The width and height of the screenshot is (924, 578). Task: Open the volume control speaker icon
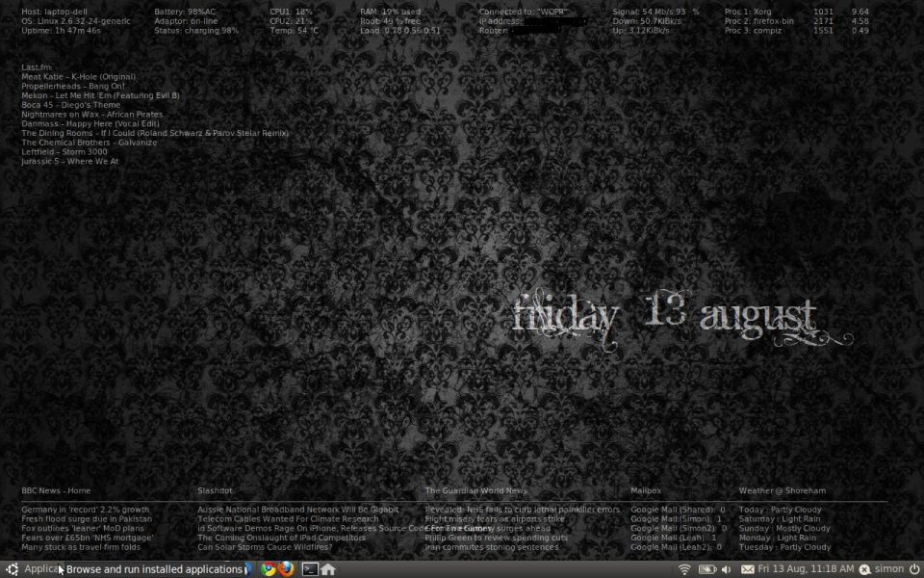pos(727,569)
